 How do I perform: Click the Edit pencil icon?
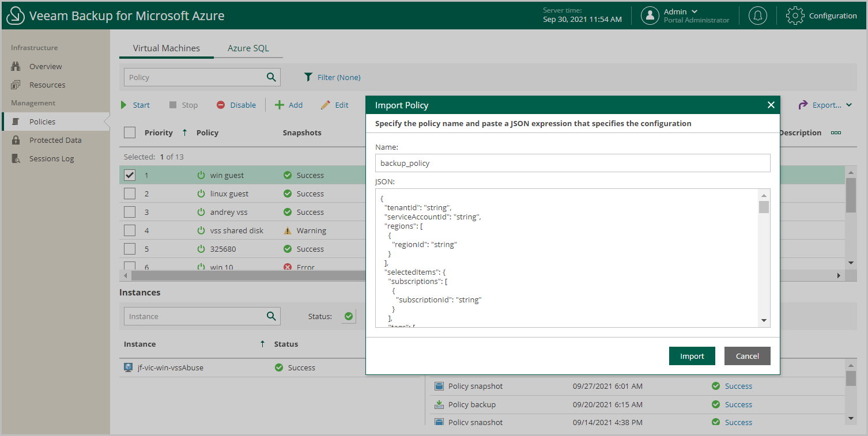pyautogui.click(x=326, y=105)
